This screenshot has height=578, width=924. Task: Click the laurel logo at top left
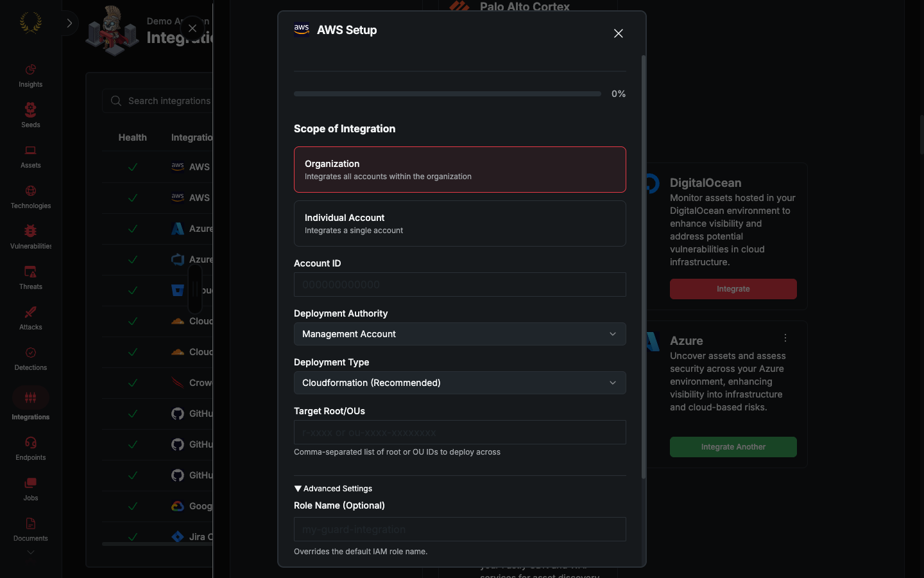(30, 22)
